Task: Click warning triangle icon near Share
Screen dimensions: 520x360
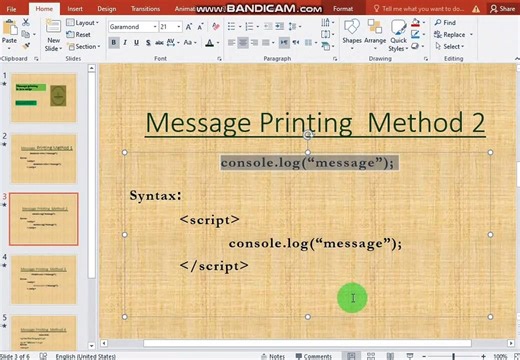Action: pos(476,9)
